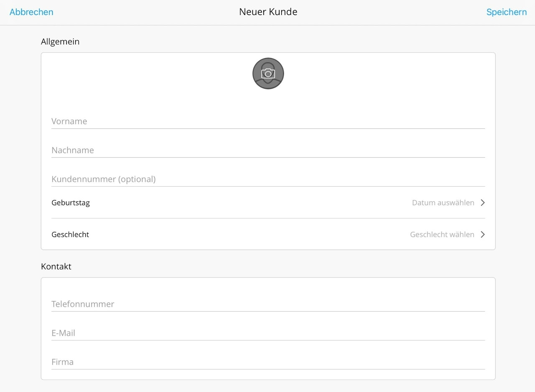Click the "Neuer Kunde" title

268,12
